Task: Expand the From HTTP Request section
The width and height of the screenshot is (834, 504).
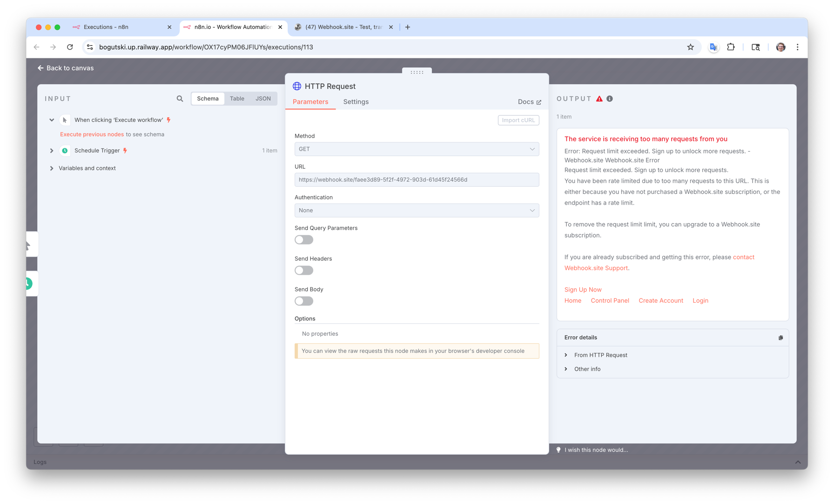Action: pyautogui.click(x=600, y=355)
